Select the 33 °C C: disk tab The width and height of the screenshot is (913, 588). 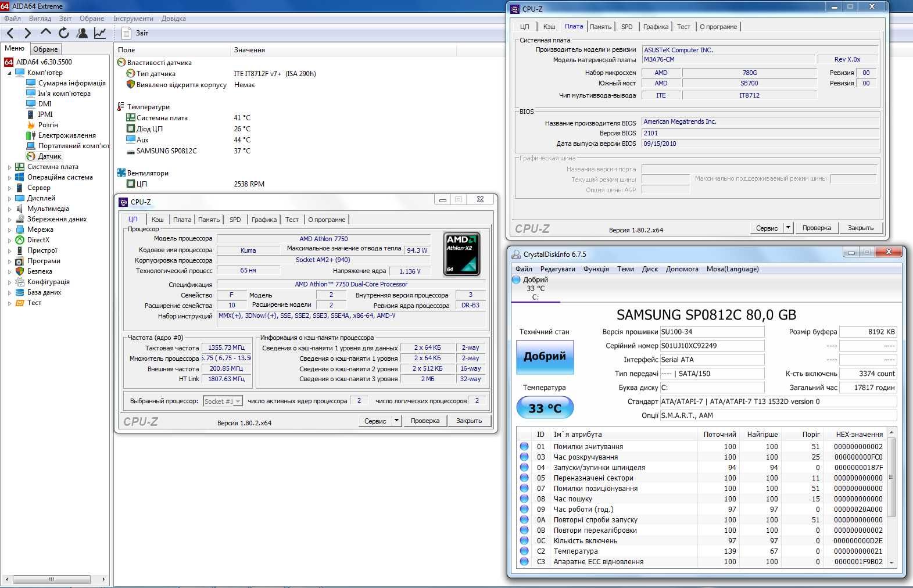click(x=535, y=288)
